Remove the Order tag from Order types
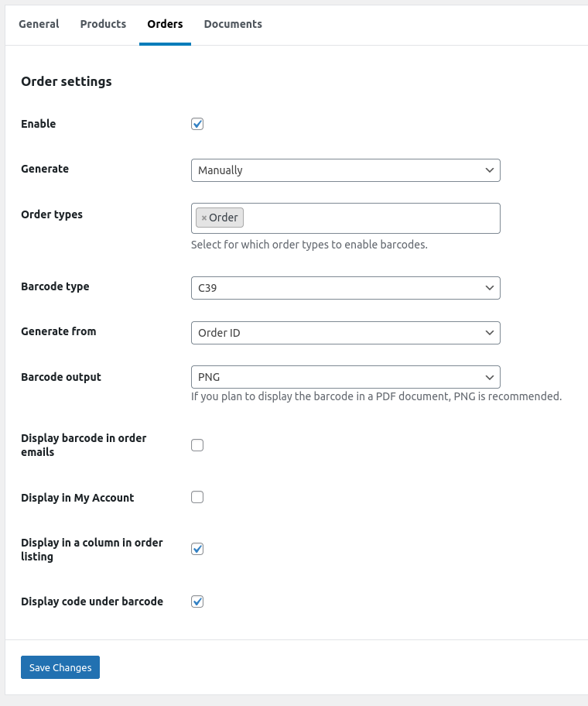 [x=204, y=218]
